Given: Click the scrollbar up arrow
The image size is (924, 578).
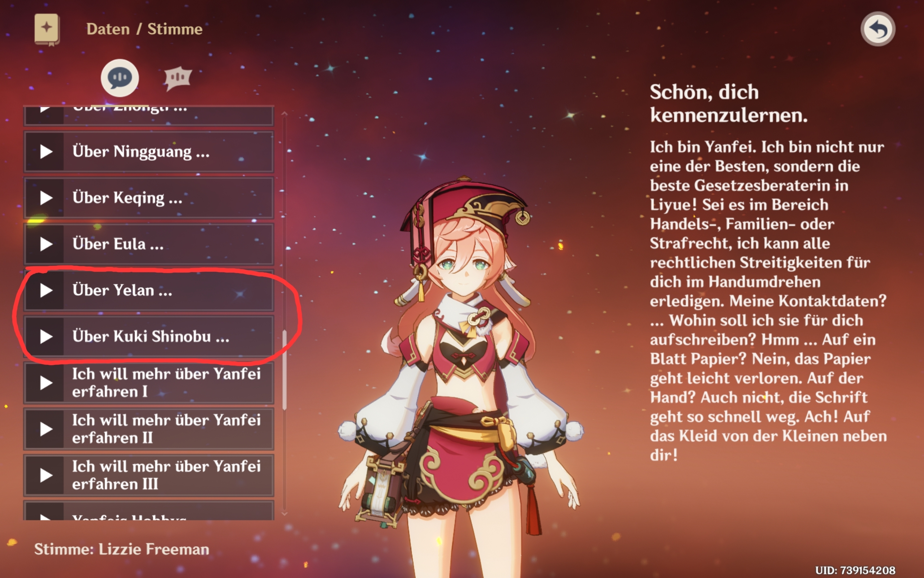Looking at the screenshot, I should [285, 114].
